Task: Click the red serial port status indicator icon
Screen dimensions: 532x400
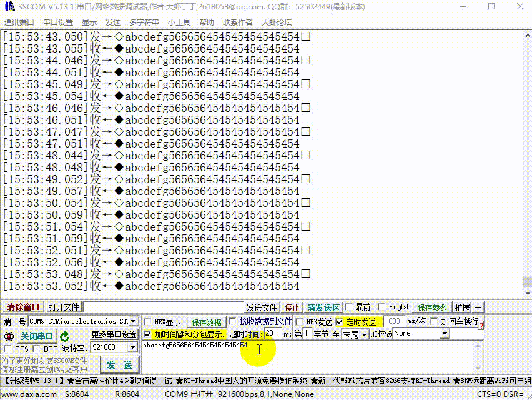Action: [x=9, y=336]
